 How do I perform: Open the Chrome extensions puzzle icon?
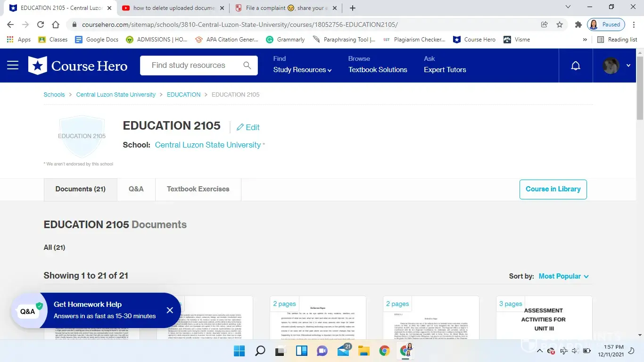(x=578, y=25)
